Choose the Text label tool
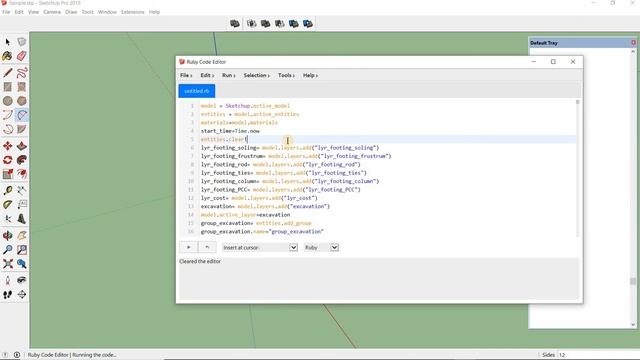The width and height of the screenshot is (640, 360). point(22,204)
